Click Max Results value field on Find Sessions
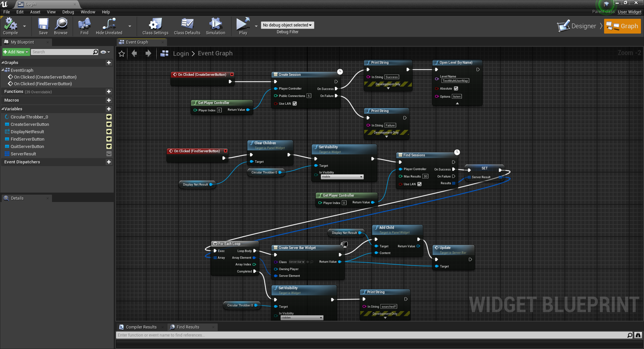 tap(425, 177)
